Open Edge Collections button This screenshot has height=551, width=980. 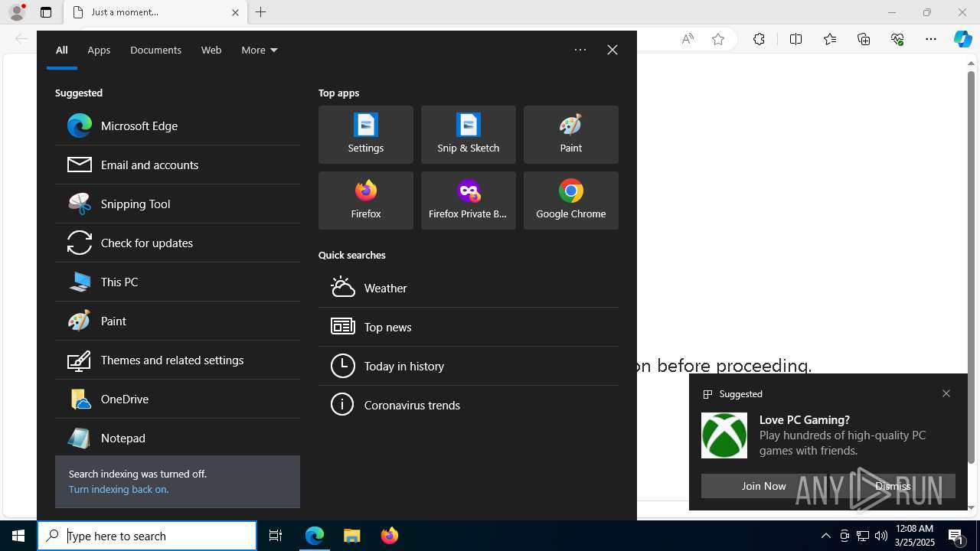pyautogui.click(x=864, y=39)
